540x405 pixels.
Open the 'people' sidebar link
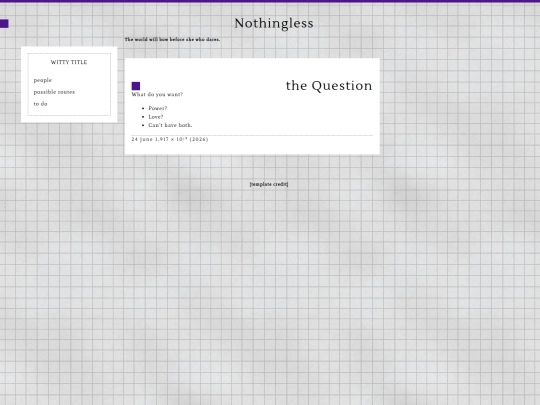tap(43, 80)
